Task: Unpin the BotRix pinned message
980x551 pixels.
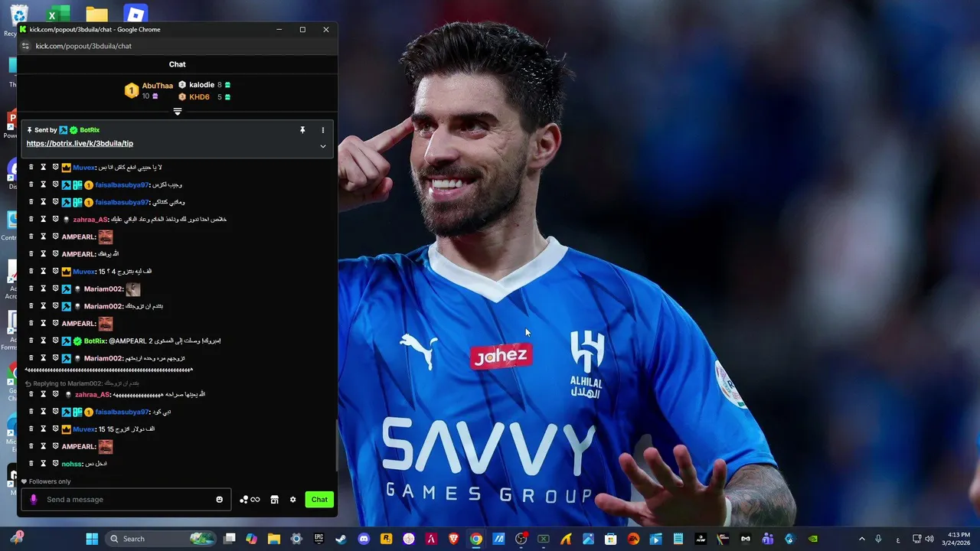Action: coord(302,130)
